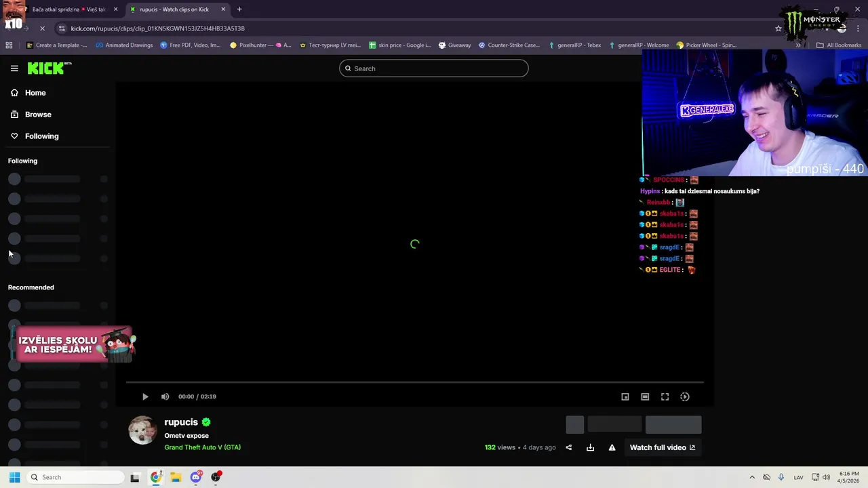
Task: Open the Picker Wheel bookmark
Action: [x=707, y=45]
